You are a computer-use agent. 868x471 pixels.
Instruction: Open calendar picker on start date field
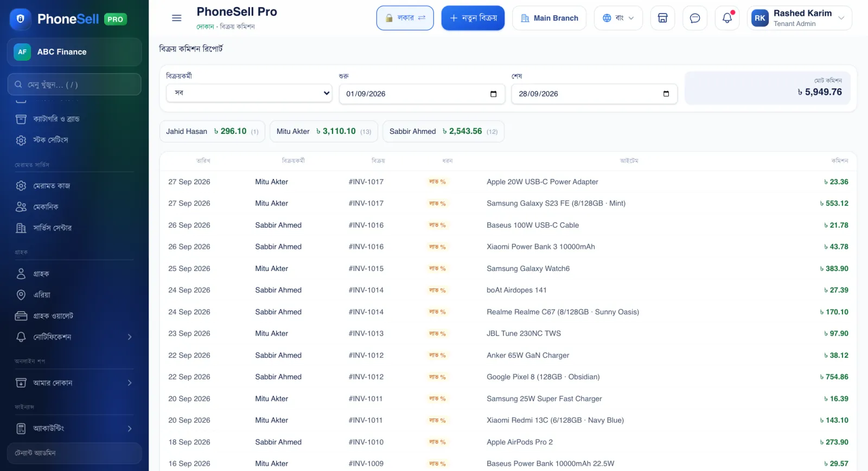coord(493,94)
